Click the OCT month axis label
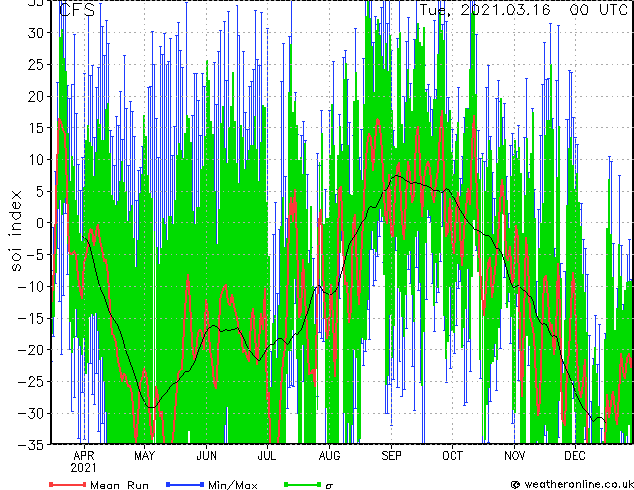This screenshot has height=490, width=634. point(452,456)
